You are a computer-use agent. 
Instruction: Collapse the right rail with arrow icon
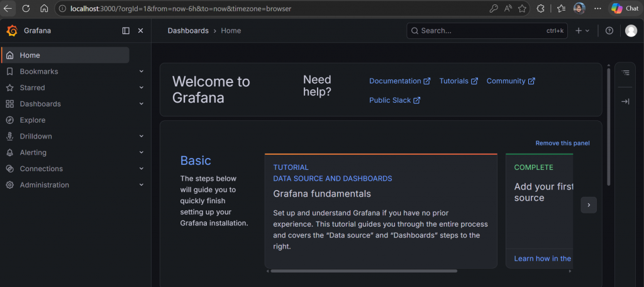pos(626,101)
